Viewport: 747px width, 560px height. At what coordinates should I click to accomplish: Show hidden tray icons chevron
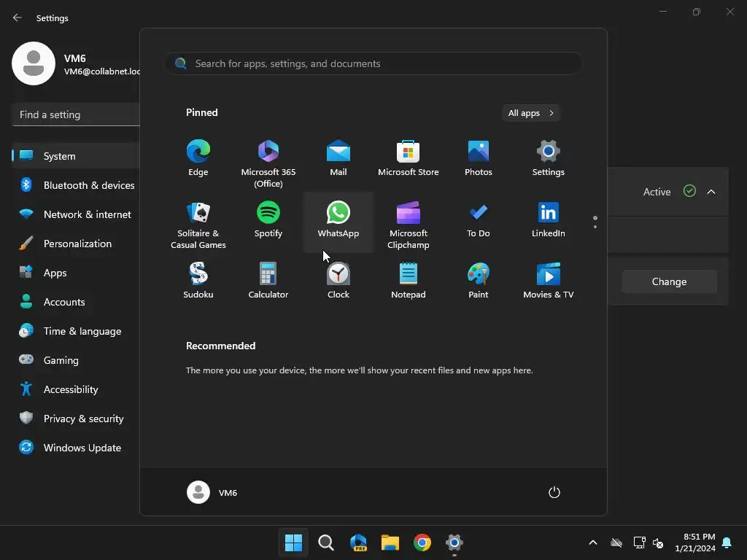pos(593,542)
